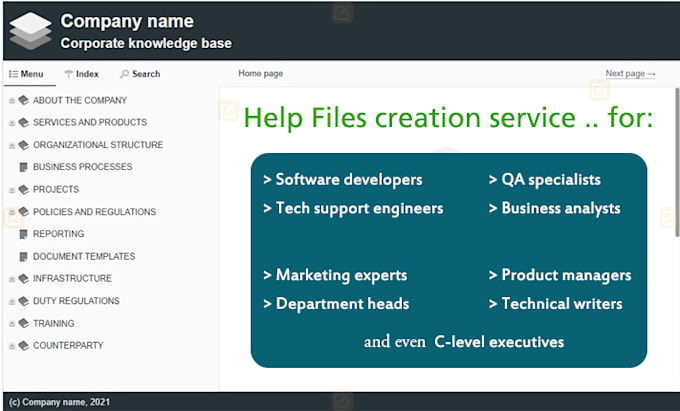680x411 pixels.
Task: Go to Next page link
Action: pyautogui.click(x=630, y=74)
